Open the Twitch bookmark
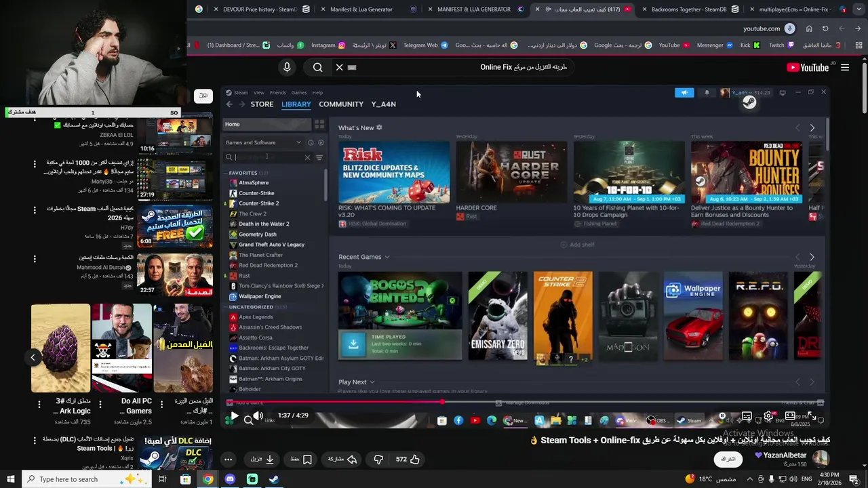 tap(781, 45)
